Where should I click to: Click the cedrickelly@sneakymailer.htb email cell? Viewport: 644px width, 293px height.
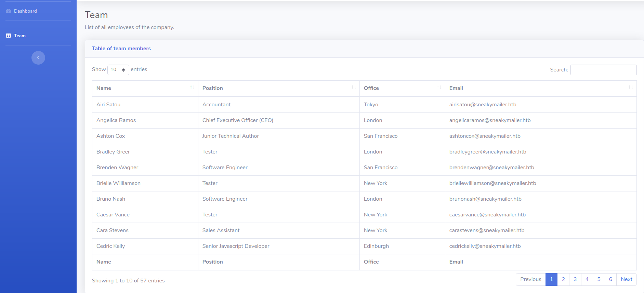point(485,246)
